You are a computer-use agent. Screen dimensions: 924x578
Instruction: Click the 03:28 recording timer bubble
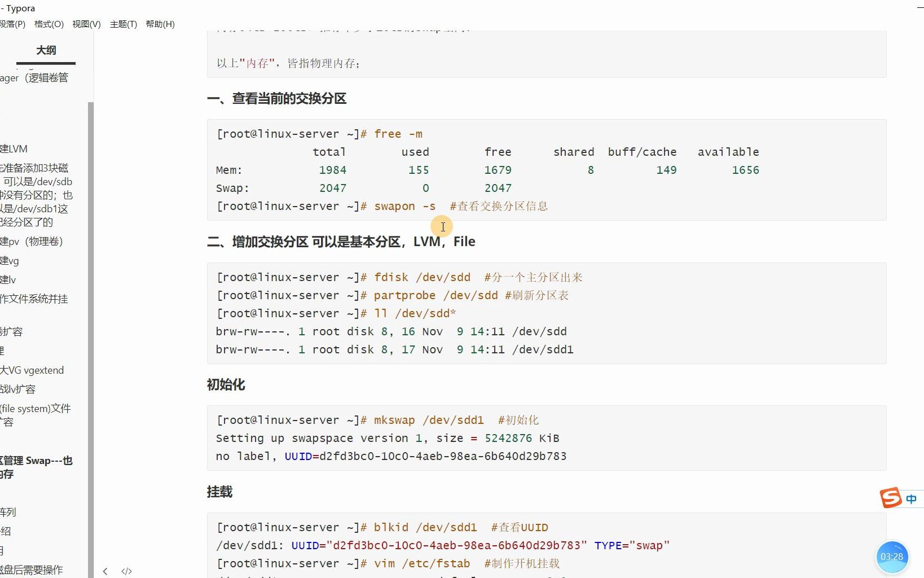pos(892,557)
